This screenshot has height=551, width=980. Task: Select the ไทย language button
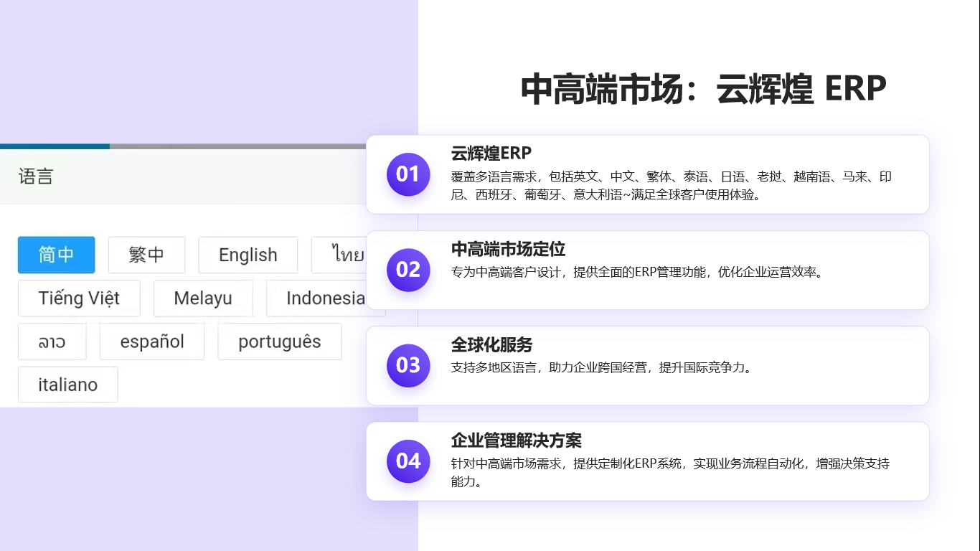point(344,255)
